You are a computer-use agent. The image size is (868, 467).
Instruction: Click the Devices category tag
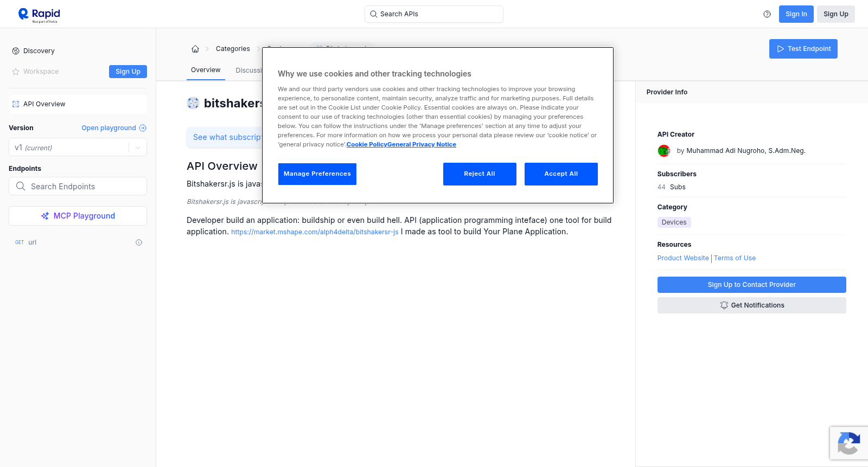coord(674,222)
